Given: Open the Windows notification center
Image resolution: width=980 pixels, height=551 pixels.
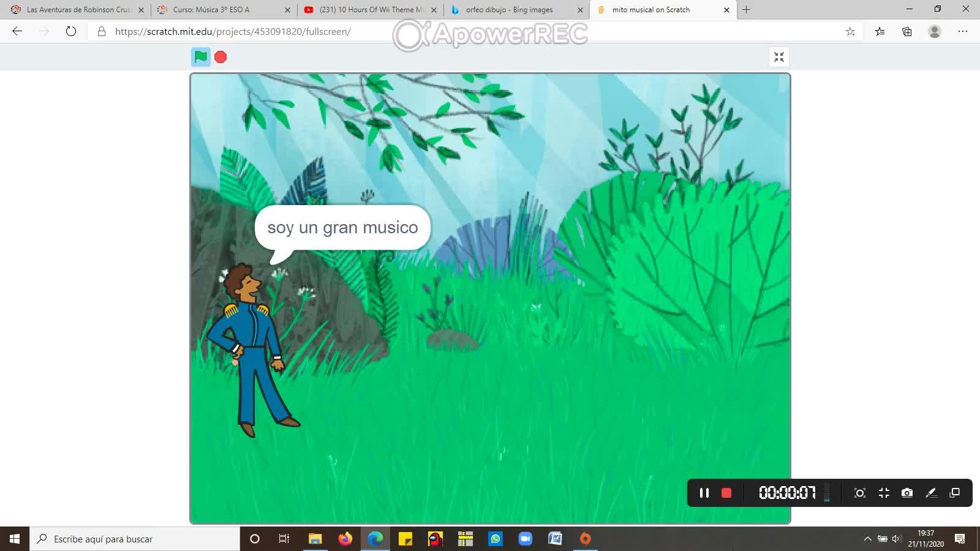Looking at the screenshot, I should [x=960, y=539].
